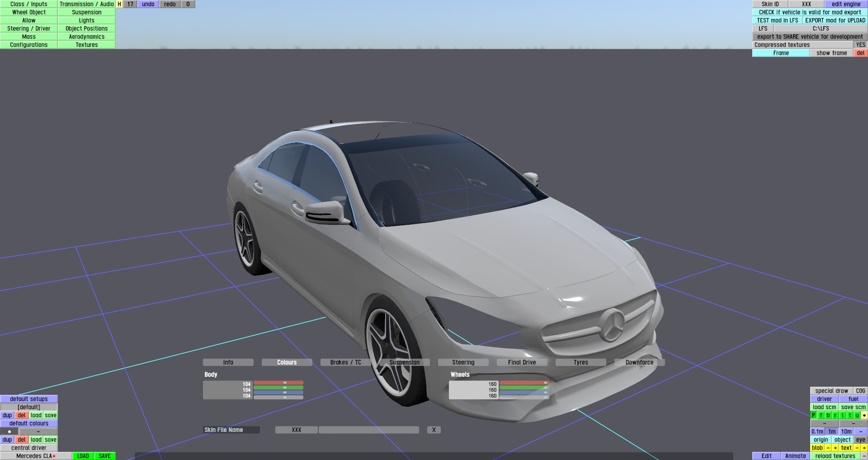
Task: Open the Mass menu
Action: point(29,37)
